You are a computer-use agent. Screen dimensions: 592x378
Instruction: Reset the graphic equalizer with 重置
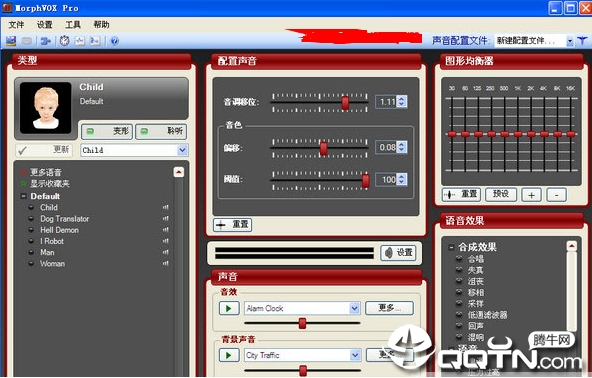461,194
